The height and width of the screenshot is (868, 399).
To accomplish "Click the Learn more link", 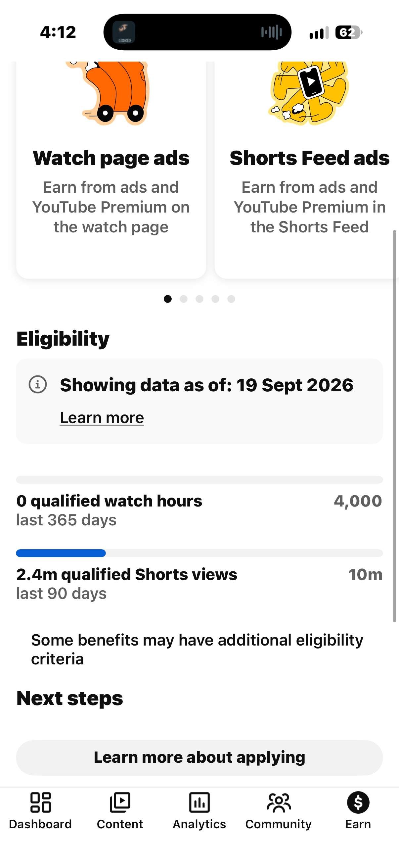I will 102,418.
